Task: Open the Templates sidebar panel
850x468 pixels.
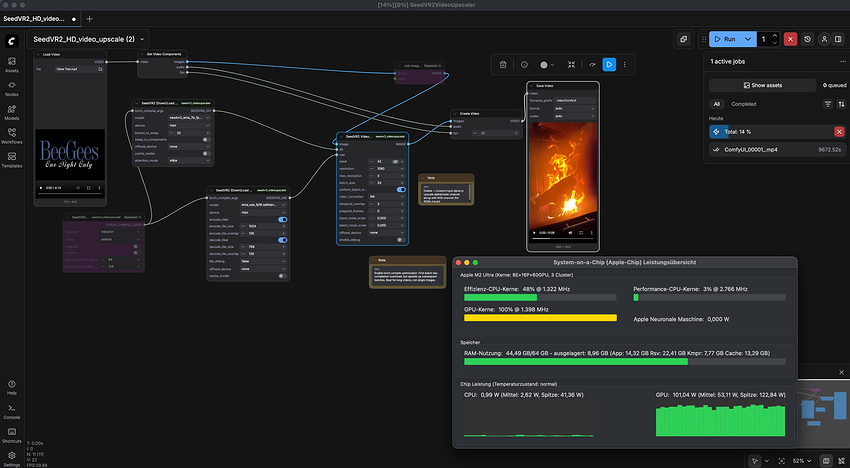Action: click(11, 160)
